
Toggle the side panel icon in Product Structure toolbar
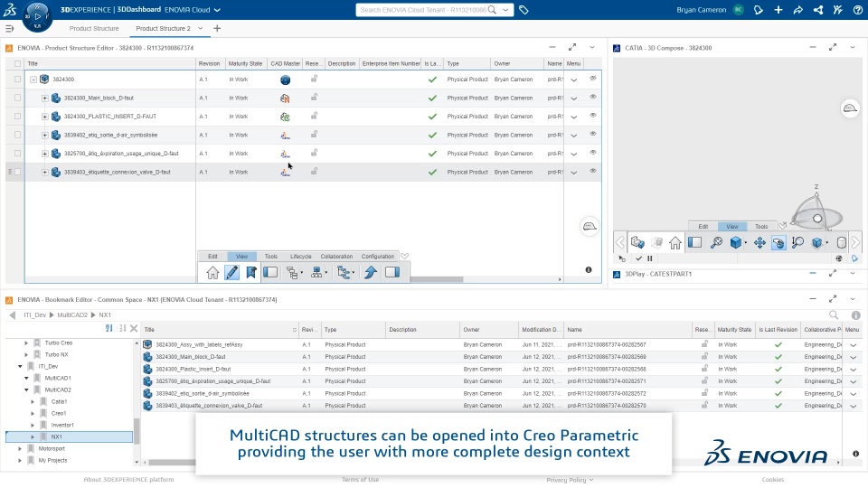[392, 272]
